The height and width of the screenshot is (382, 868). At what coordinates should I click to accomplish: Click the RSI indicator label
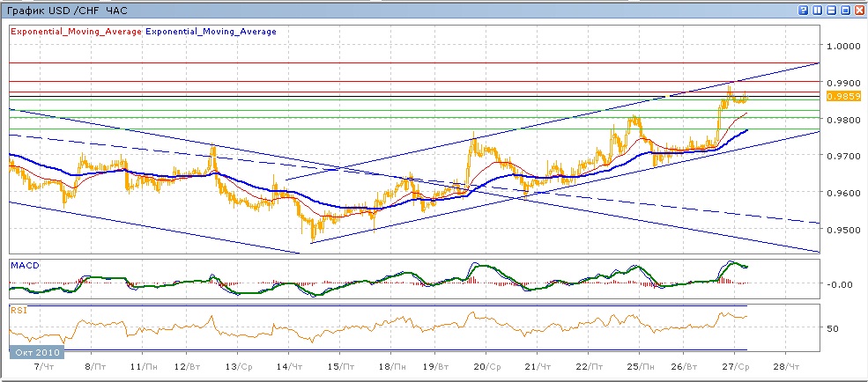18,310
